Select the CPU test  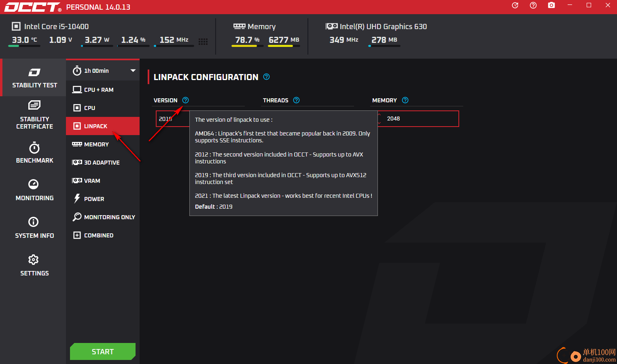pyautogui.click(x=103, y=108)
